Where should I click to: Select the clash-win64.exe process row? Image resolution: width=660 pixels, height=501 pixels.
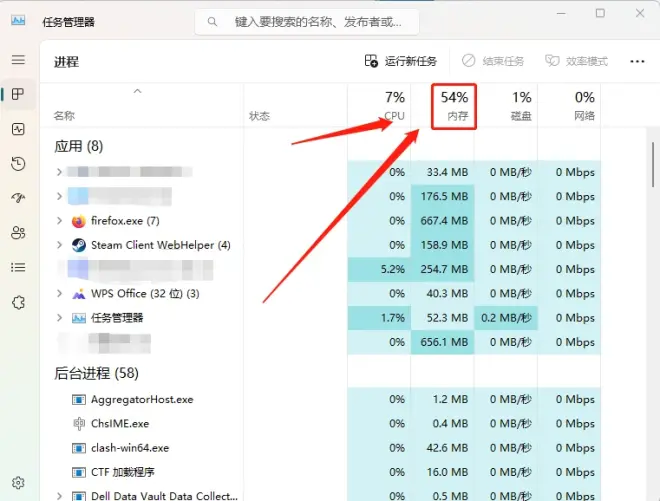pos(130,448)
